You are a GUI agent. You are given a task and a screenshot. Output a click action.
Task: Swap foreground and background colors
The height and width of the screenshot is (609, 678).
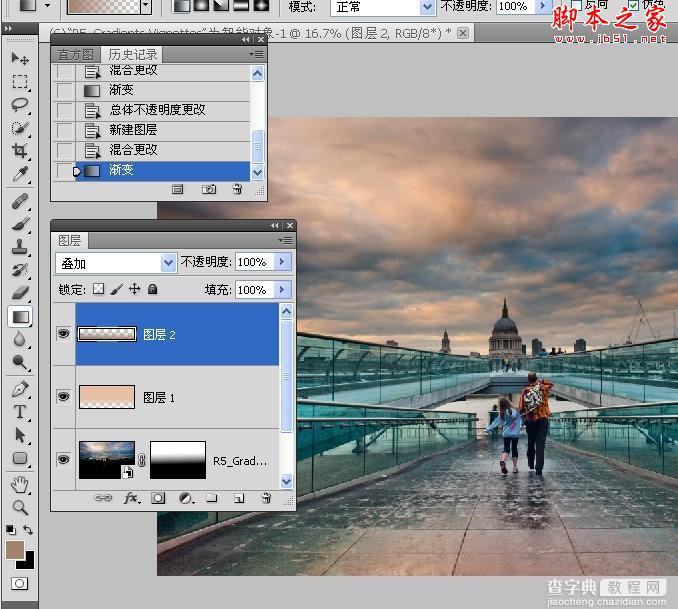click(x=28, y=529)
